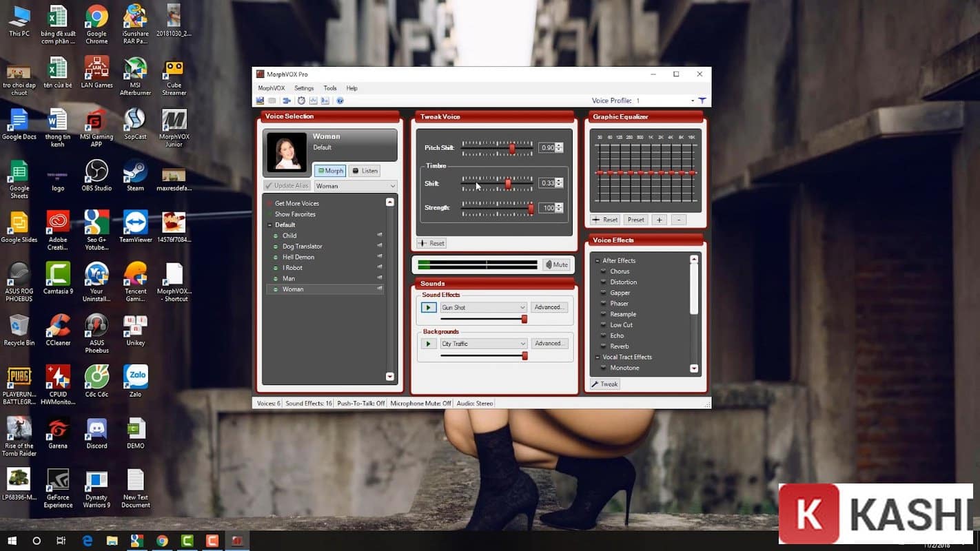Click Reset under Tweak Voice
This screenshot has width=980, height=551.
coord(431,243)
